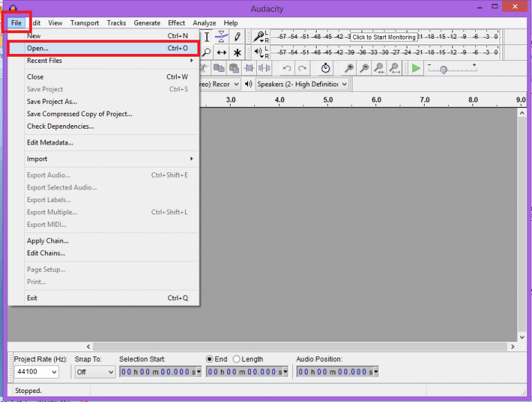Open Audio Position time format arrow

coord(375,372)
